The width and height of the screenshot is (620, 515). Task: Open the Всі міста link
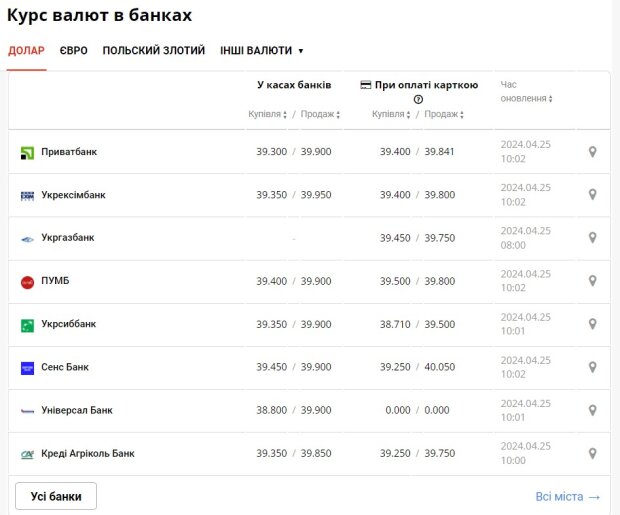pyautogui.click(x=568, y=496)
